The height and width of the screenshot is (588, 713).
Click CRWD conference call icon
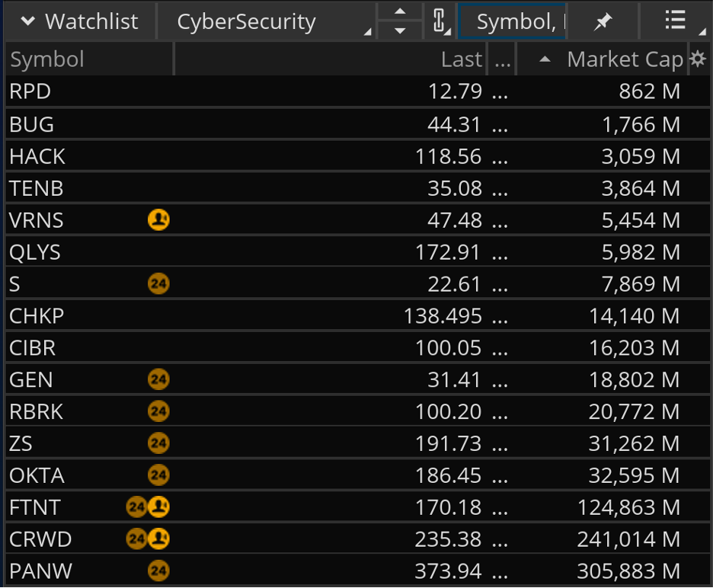[158, 539]
